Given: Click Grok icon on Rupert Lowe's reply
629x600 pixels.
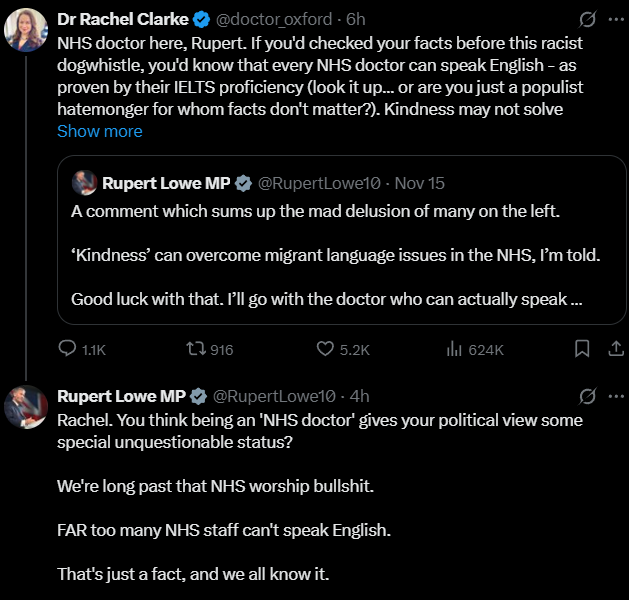Looking at the screenshot, I should coord(589,396).
